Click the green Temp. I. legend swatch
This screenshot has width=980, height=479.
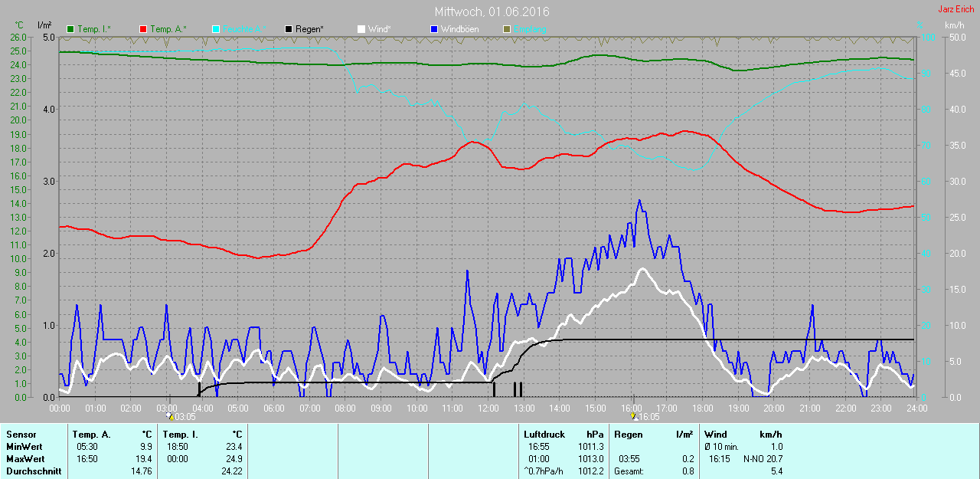[71, 29]
